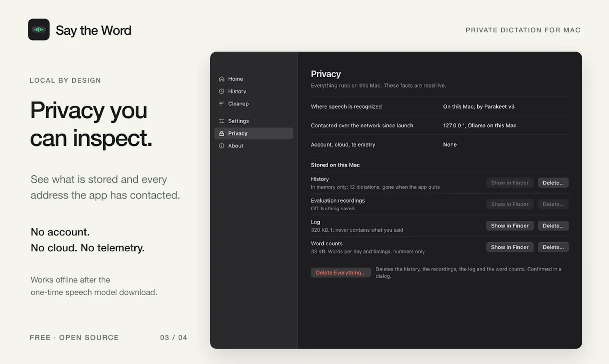Show Word counts in Finder
609x364 pixels.
(510, 247)
